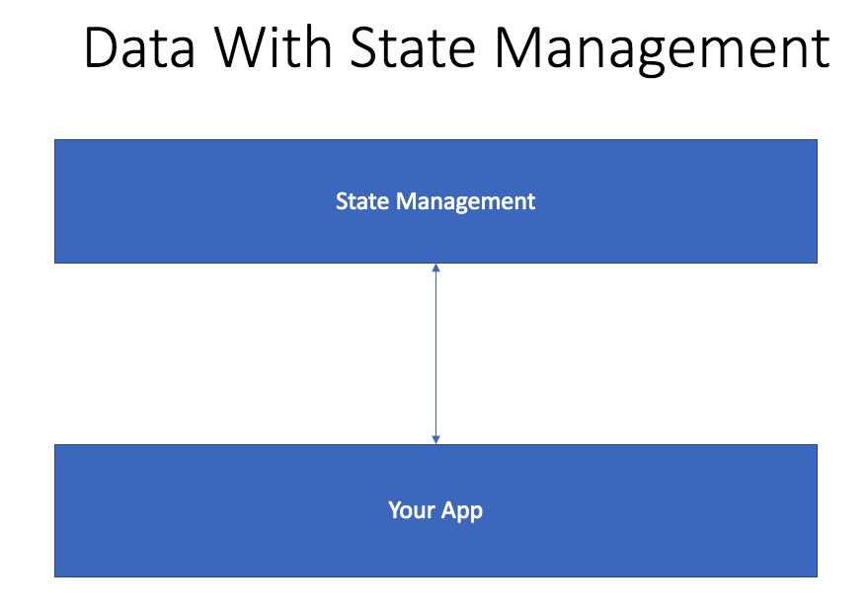Click the top edge of the Your App box

click(247, 445)
